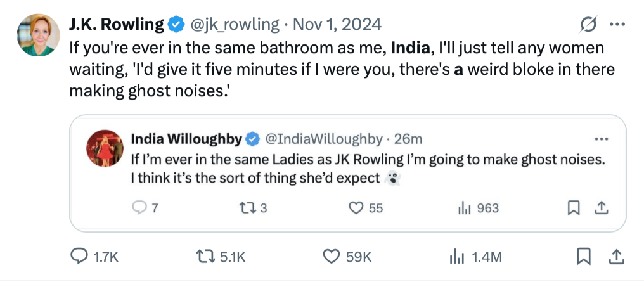The height and width of the screenshot is (289, 644).
Task: View quoted tweet's 963 views analytics
Action: (462, 208)
